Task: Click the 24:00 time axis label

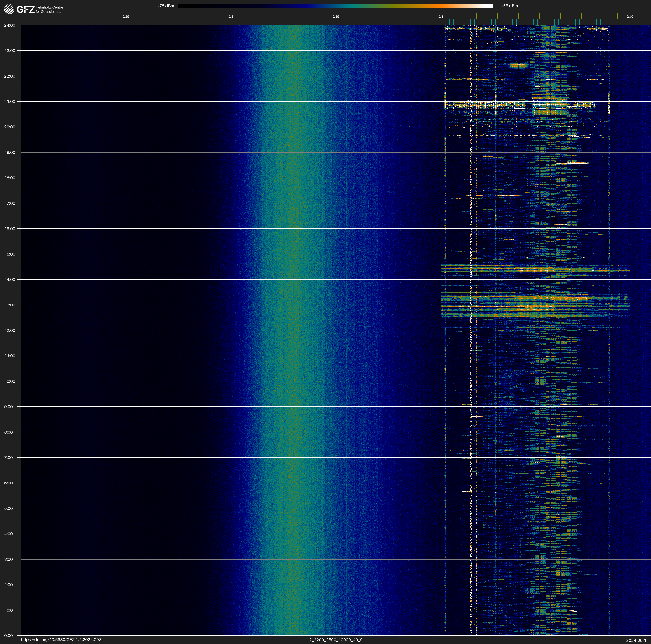Action: [x=10, y=25]
